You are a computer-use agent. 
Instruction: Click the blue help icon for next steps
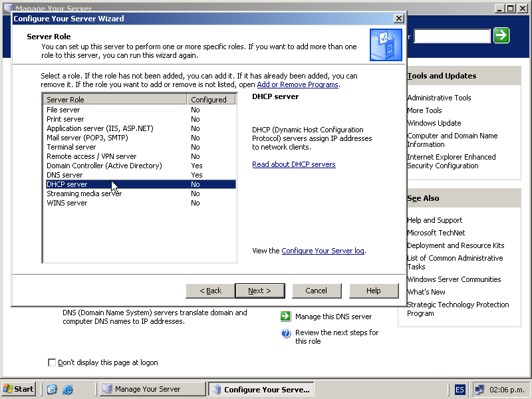click(286, 333)
